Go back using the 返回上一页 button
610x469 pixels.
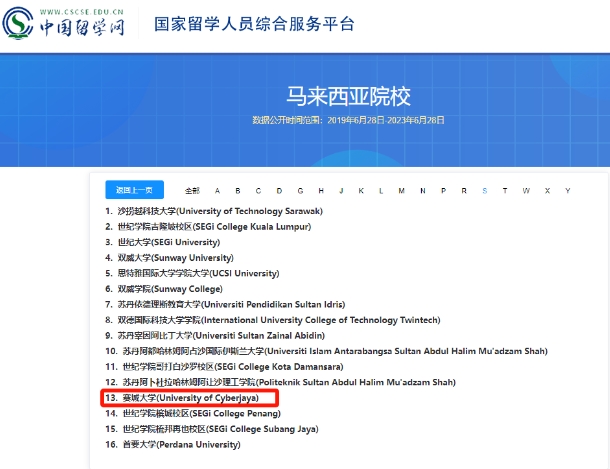(135, 190)
